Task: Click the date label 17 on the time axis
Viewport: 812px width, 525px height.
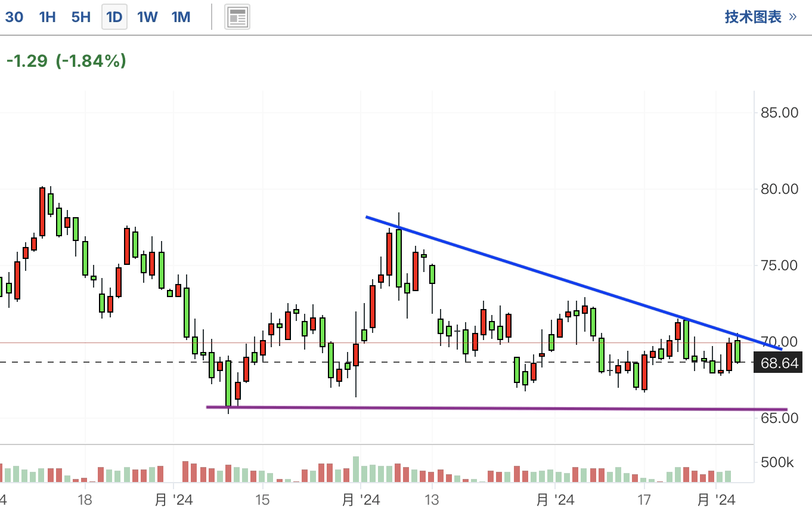Action: (x=644, y=499)
